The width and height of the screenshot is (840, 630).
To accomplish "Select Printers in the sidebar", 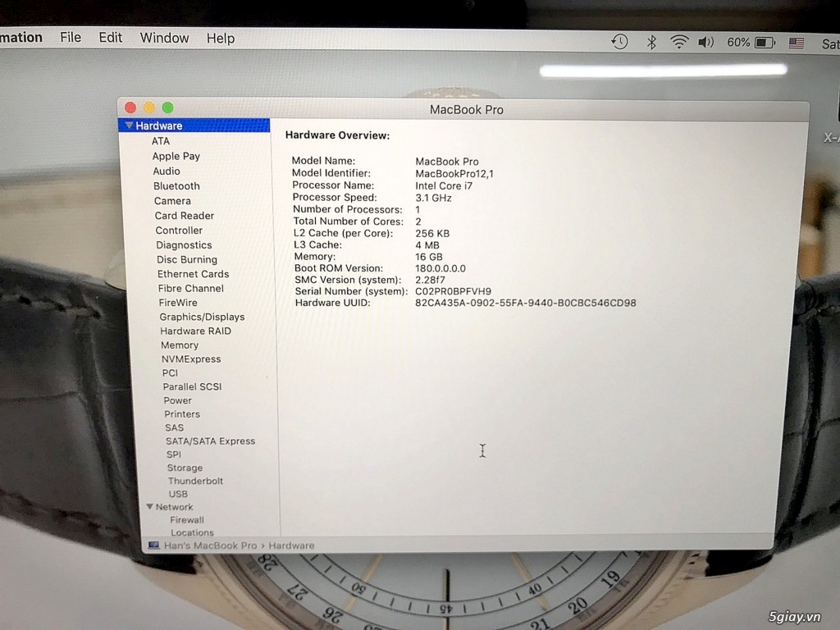I will click(182, 413).
